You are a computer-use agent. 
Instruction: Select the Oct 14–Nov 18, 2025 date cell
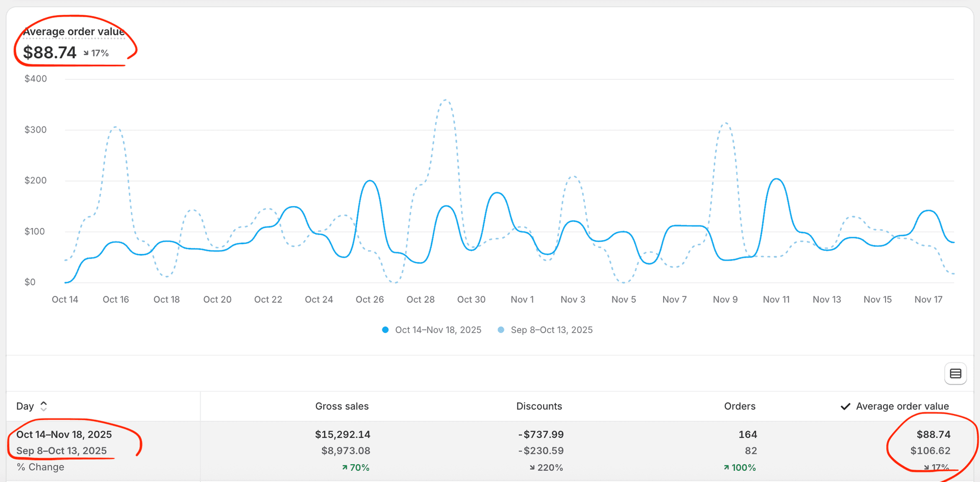point(64,434)
